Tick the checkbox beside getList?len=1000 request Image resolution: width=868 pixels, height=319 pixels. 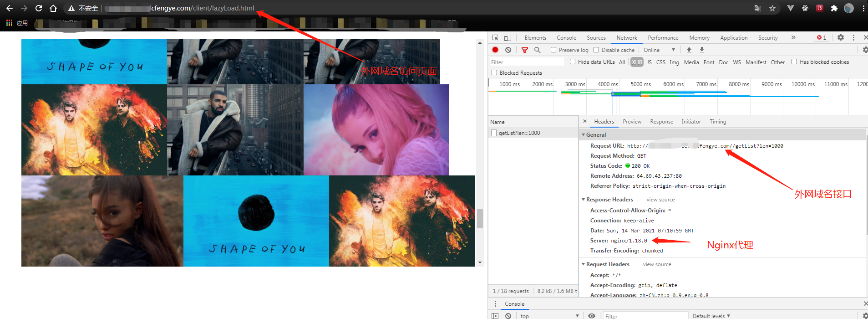(494, 133)
